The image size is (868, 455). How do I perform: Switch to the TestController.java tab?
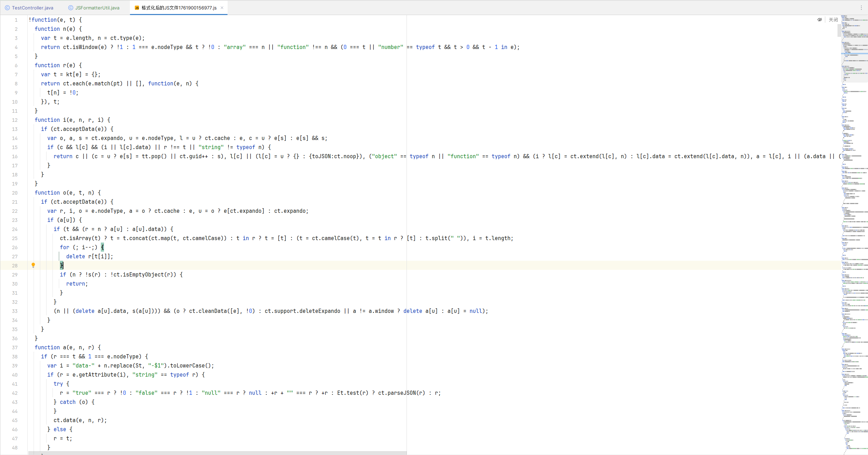coord(33,8)
